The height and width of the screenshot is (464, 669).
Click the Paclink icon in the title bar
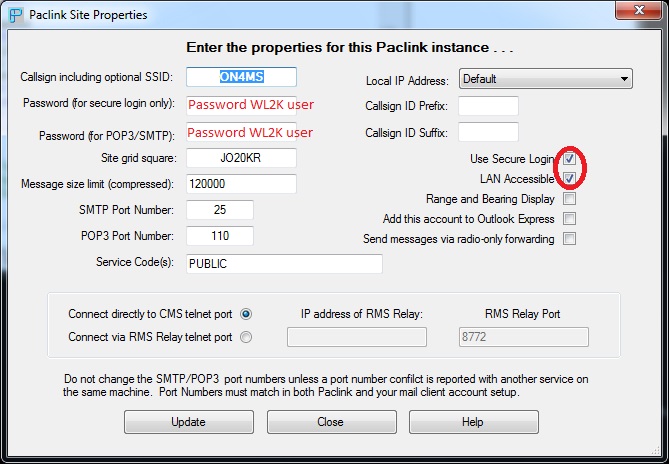click(16, 15)
